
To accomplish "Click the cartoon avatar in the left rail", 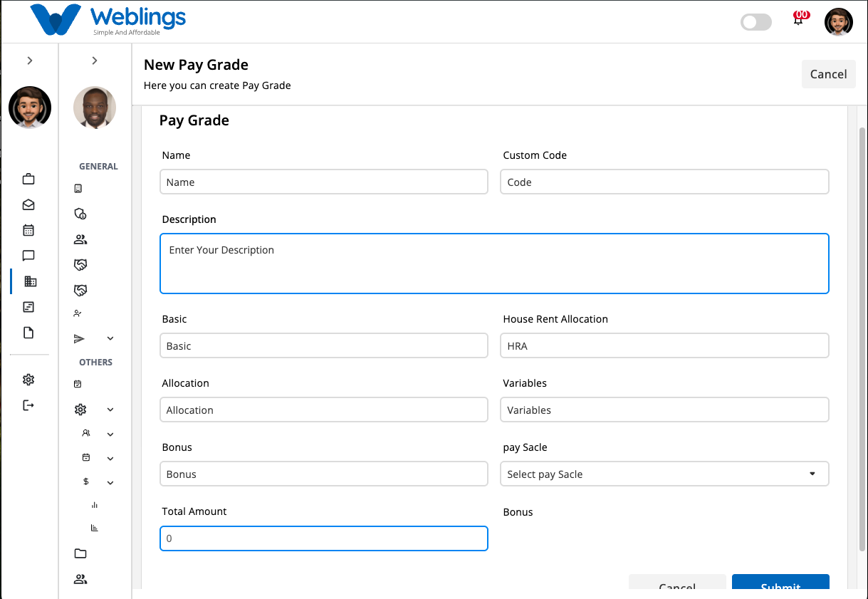I will 30,108.
